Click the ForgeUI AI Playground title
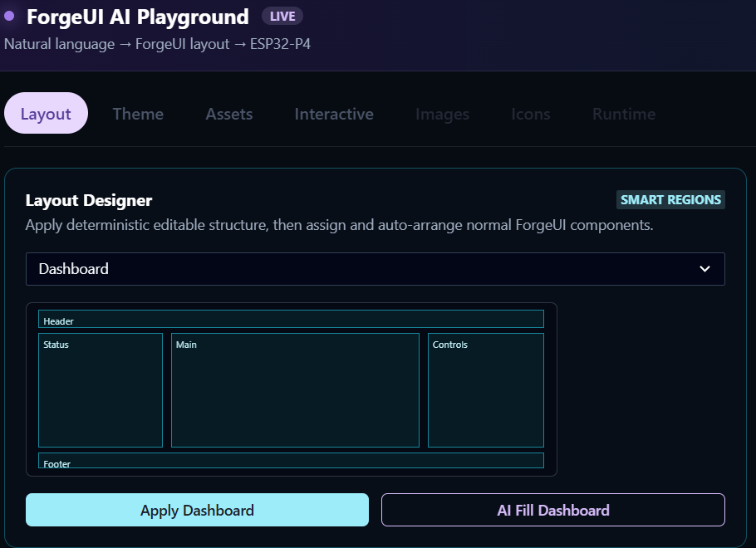The width and height of the screenshot is (756, 548). pyautogui.click(x=137, y=17)
